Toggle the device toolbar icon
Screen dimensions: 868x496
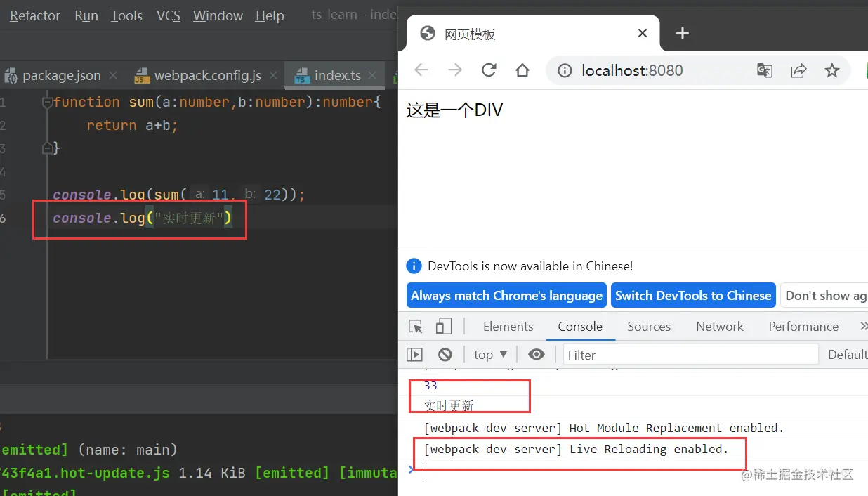click(x=443, y=327)
